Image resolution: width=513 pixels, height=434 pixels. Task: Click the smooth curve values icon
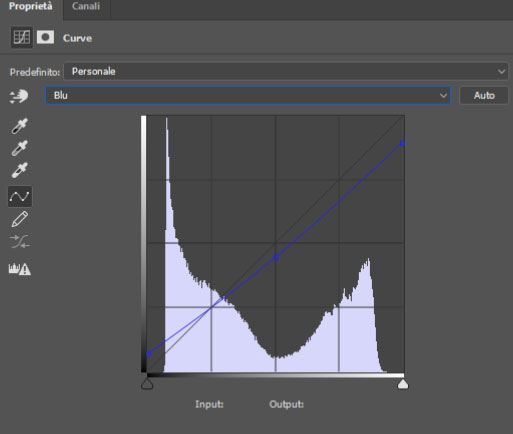[20, 242]
